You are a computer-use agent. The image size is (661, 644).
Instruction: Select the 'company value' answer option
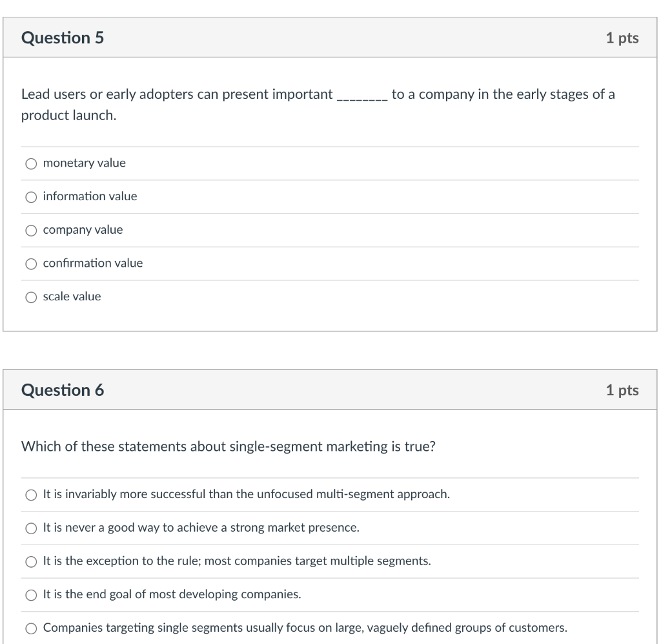(31, 230)
